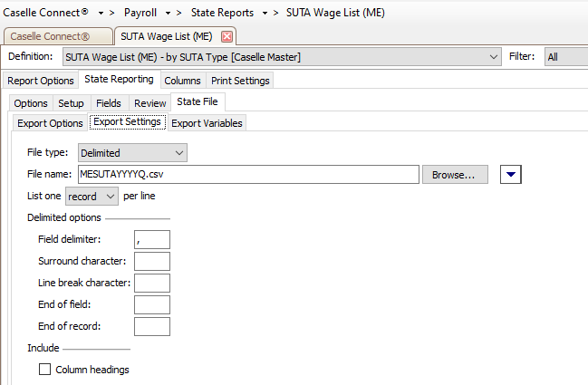Viewport: 588px width, 385px height.
Task: Click the blue dropdown arrow beside Browse
Action: (x=510, y=174)
